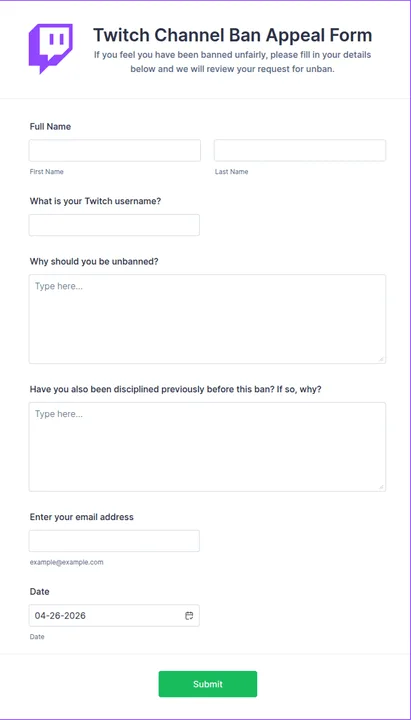The height and width of the screenshot is (720, 411).
Task: Click the purple Twitch logo icon
Action: click(x=51, y=49)
